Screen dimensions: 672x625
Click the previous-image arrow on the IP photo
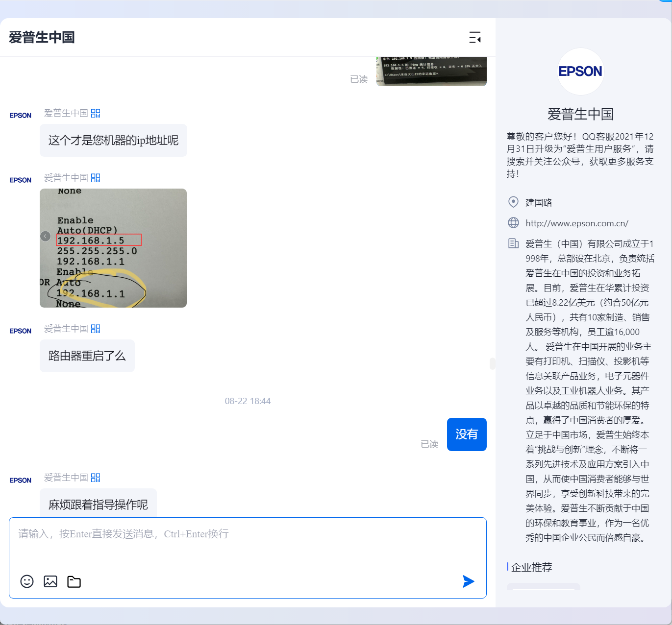click(45, 236)
